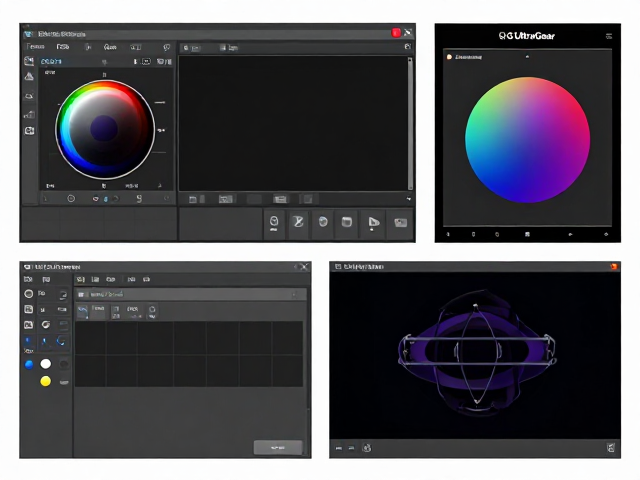The image size is (640, 480).
Task: Expand the small caret in the UltraGear panel header
Action: (527, 57)
